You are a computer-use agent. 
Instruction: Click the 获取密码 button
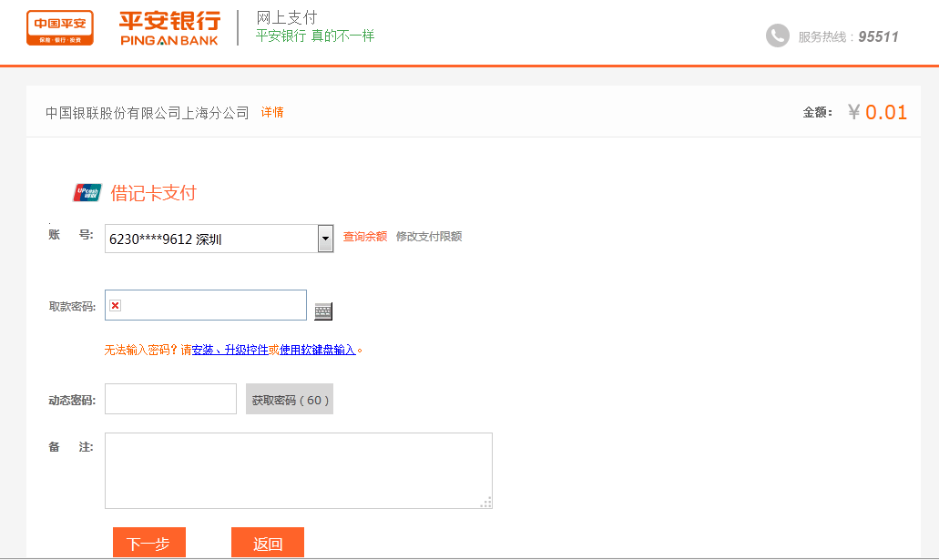pos(290,399)
